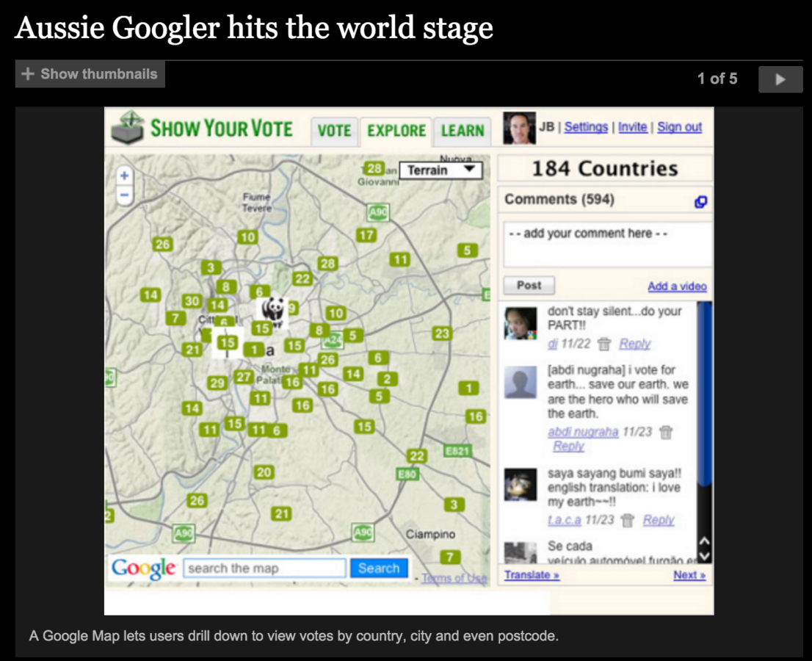Click dj's comment avatar
Screen dimensions: 812x661
(x=521, y=323)
